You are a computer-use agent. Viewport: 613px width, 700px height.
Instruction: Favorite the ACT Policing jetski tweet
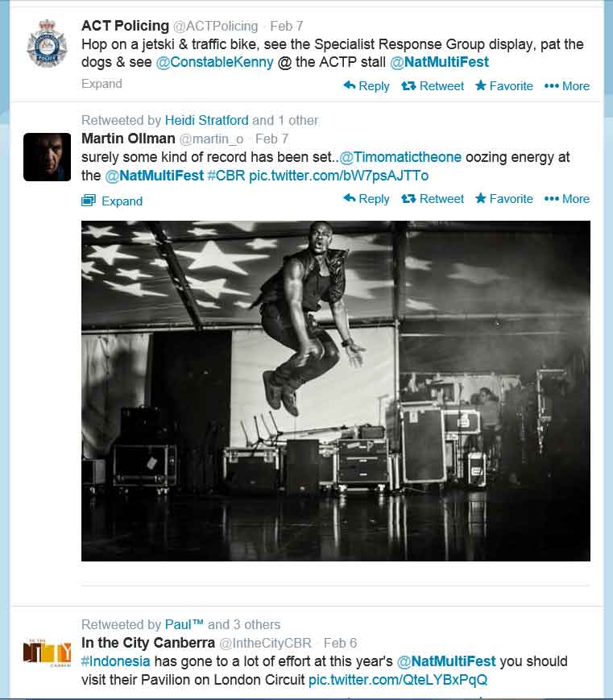point(503,85)
